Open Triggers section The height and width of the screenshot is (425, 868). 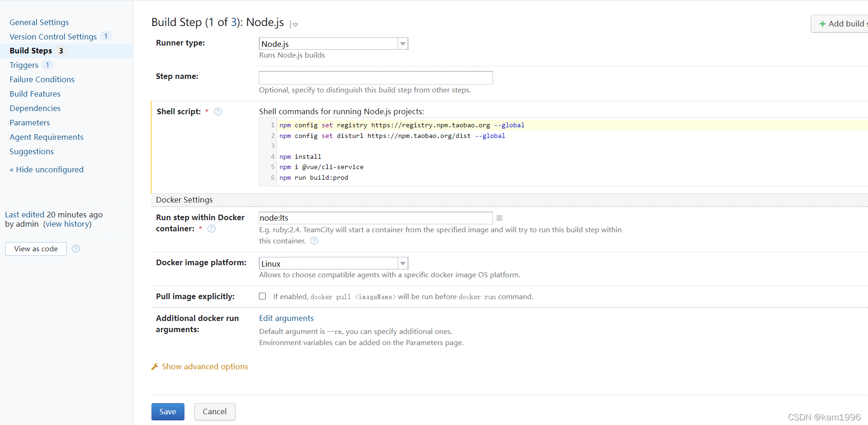(x=24, y=65)
